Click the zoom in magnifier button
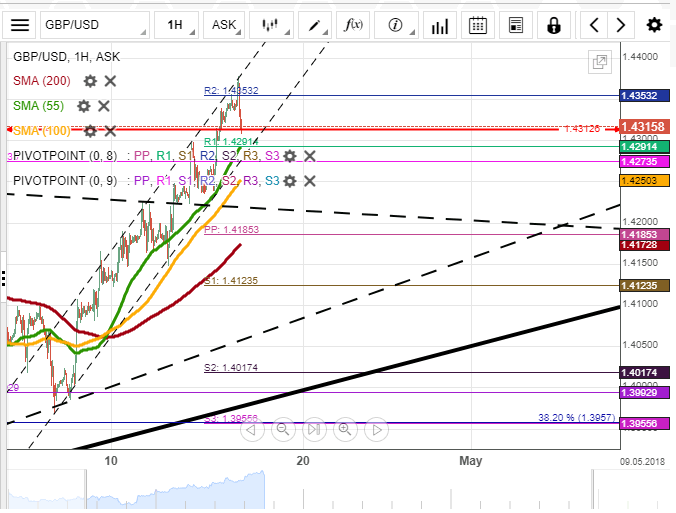 [x=345, y=430]
